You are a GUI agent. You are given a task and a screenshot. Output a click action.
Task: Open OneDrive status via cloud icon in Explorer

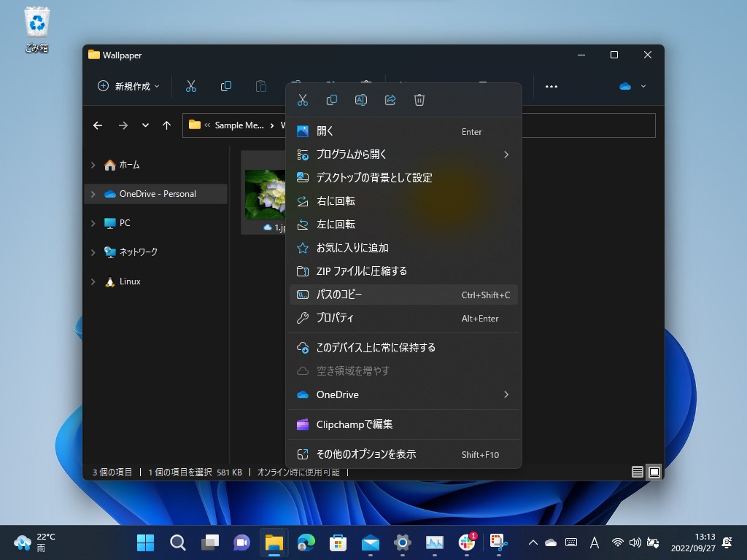tap(626, 86)
